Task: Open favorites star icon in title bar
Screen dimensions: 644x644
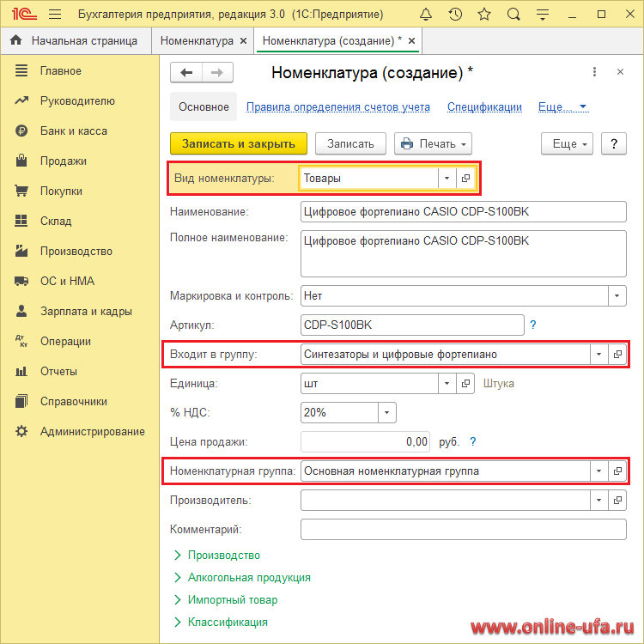Action: [x=484, y=15]
